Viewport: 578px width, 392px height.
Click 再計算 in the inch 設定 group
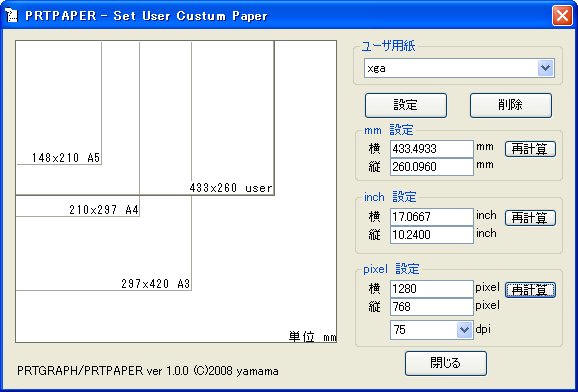point(530,218)
